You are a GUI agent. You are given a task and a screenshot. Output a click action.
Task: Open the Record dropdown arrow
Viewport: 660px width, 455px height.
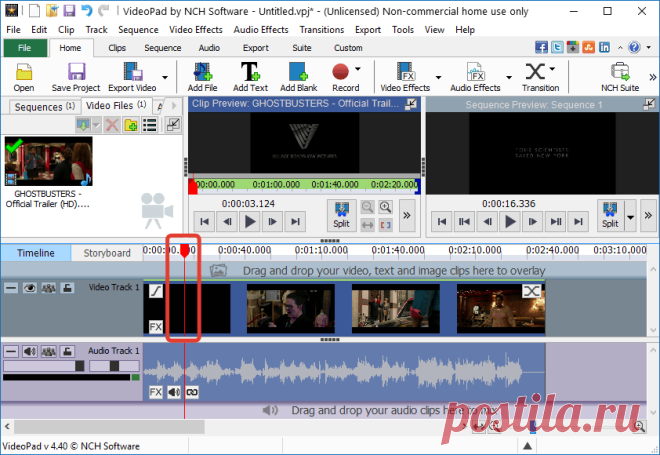pos(358,69)
